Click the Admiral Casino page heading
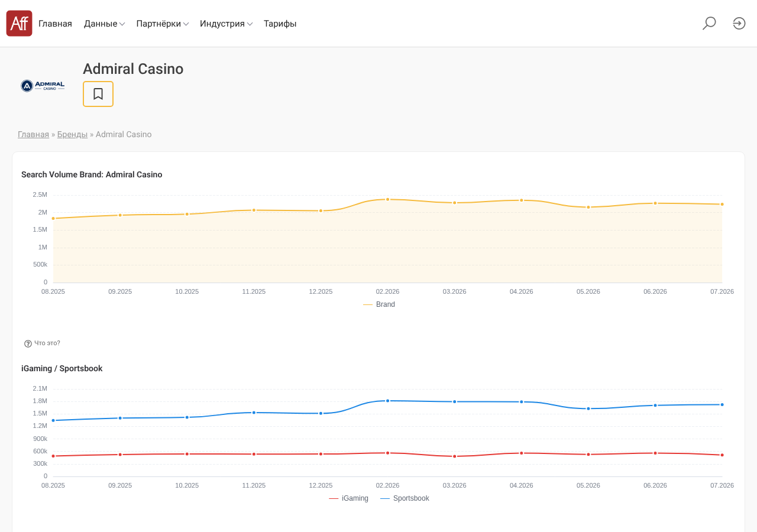This screenshot has height=532, width=757. point(133,69)
